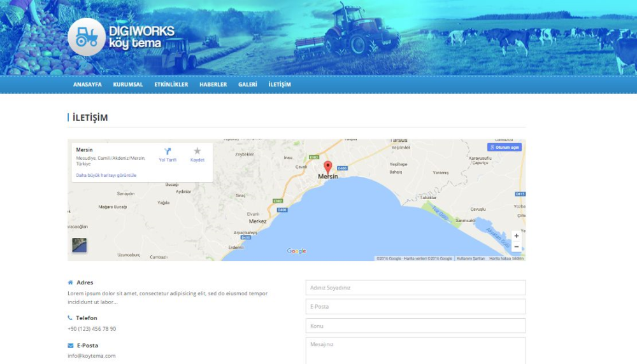The width and height of the screenshot is (637, 364).
Task: Click the DIGIWORKS köy tema title text
Action: coord(142,37)
